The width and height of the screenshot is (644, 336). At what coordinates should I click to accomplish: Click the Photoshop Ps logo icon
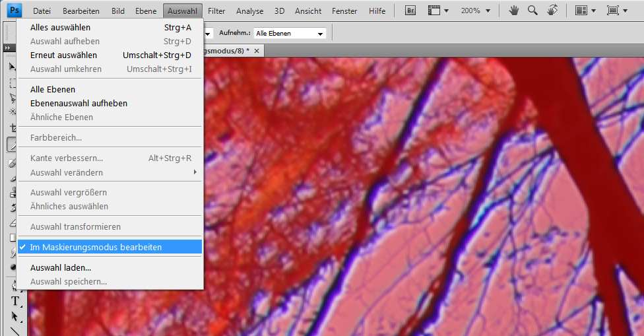click(x=15, y=11)
